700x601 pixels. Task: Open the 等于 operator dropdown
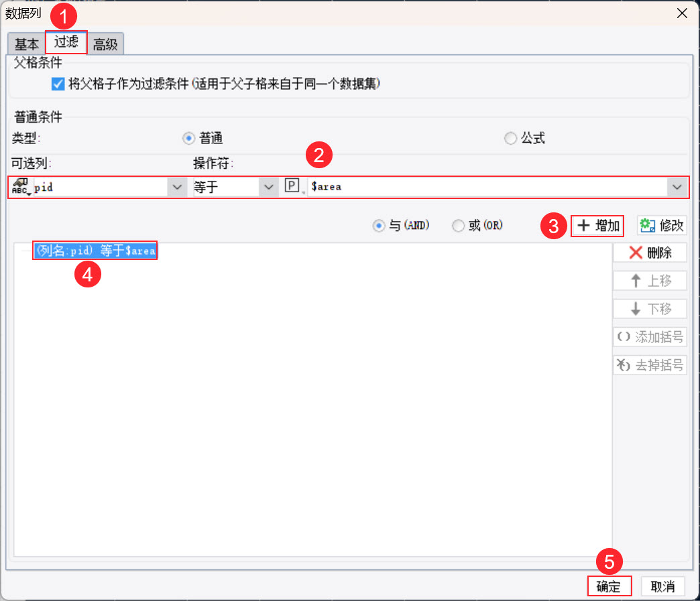[x=268, y=187]
